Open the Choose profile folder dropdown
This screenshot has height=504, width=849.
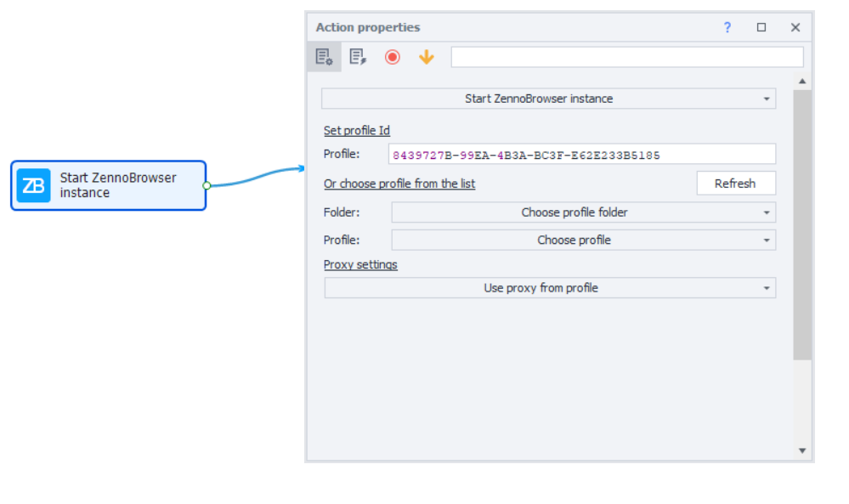pyautogui.click(x=583, y=212)
